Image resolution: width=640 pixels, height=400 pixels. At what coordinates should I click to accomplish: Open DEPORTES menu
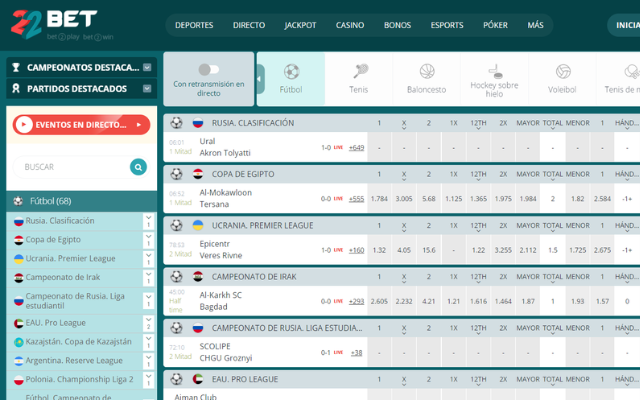tap(194, 25)
